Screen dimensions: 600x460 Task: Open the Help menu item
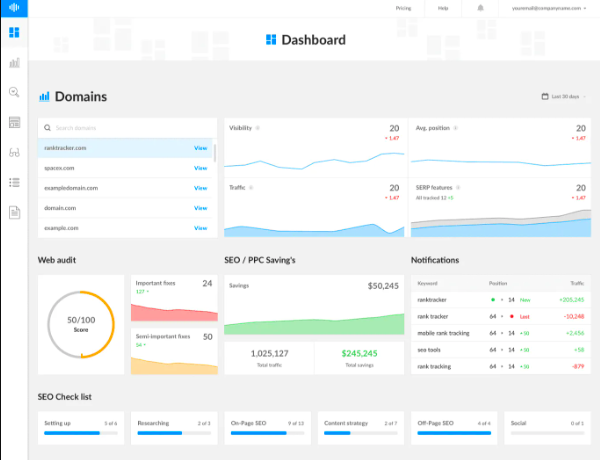click(x=443, y=8)
